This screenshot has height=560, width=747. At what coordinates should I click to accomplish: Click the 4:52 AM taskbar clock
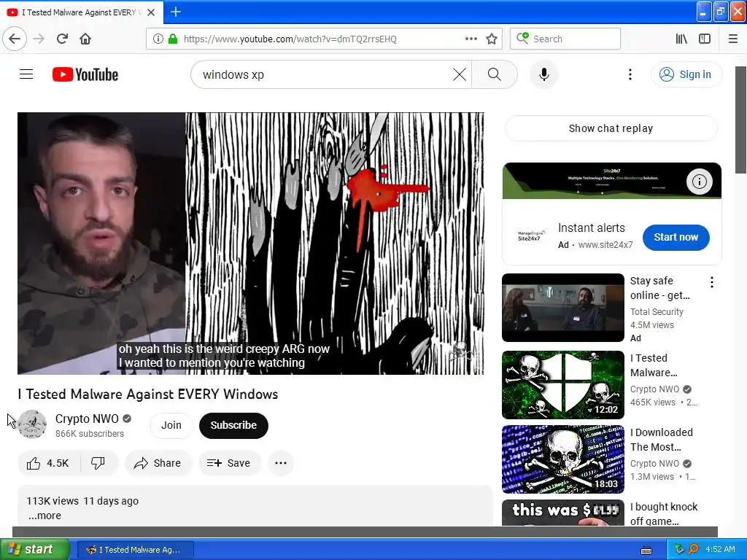(x=720, y=549)
